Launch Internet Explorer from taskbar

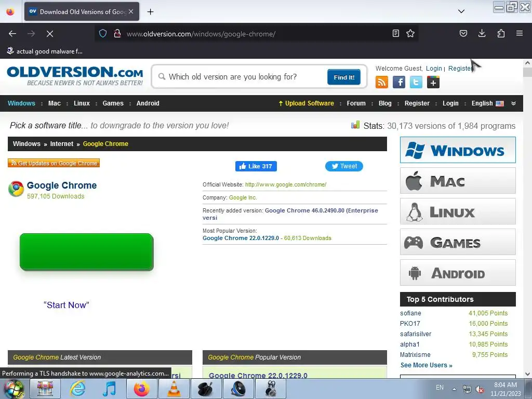click(78, 389)
